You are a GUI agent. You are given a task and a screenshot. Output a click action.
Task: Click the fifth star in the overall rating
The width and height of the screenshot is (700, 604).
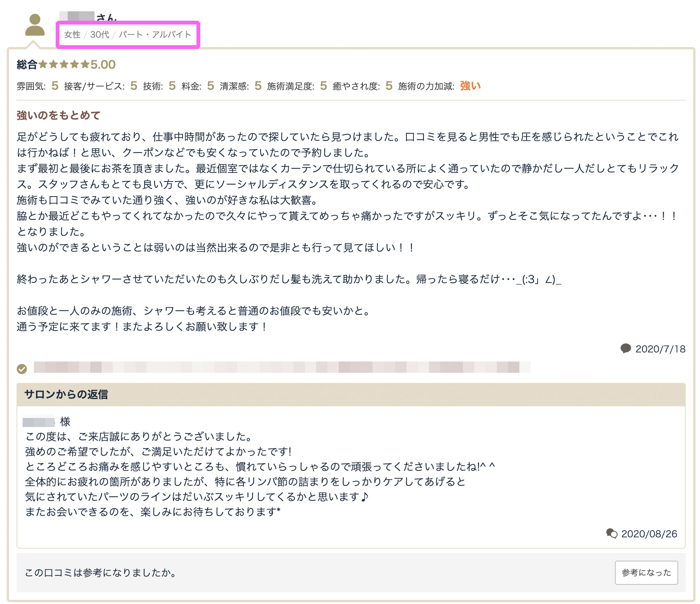(x=85, y=64)
